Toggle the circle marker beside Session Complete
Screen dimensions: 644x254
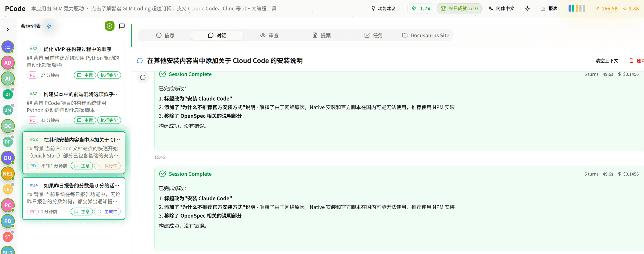[x=143, y=77]
